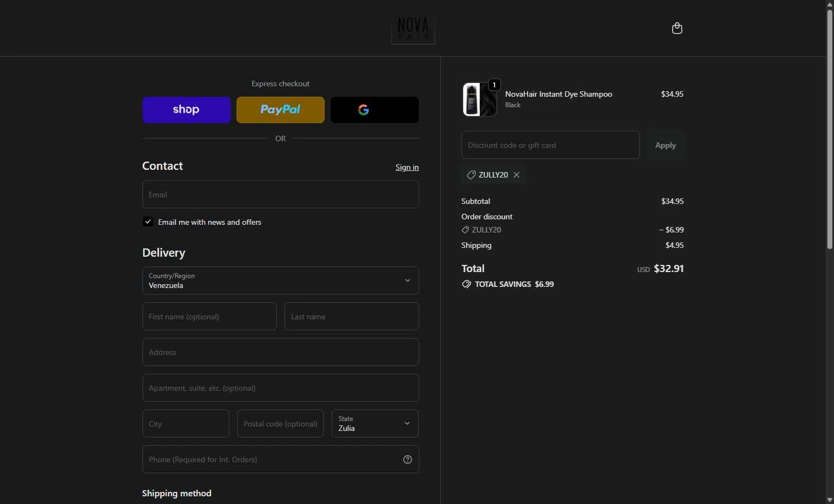Screen dimensions: 834x504
Task: Click the Shipping cost $4.95
Action: tap(674, 245)
